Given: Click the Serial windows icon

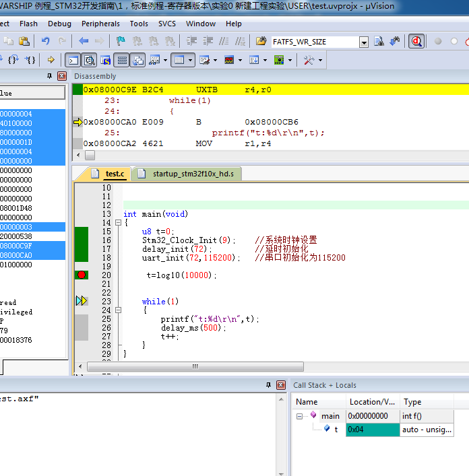Looking at the screenshot, I should pos(204,60).
